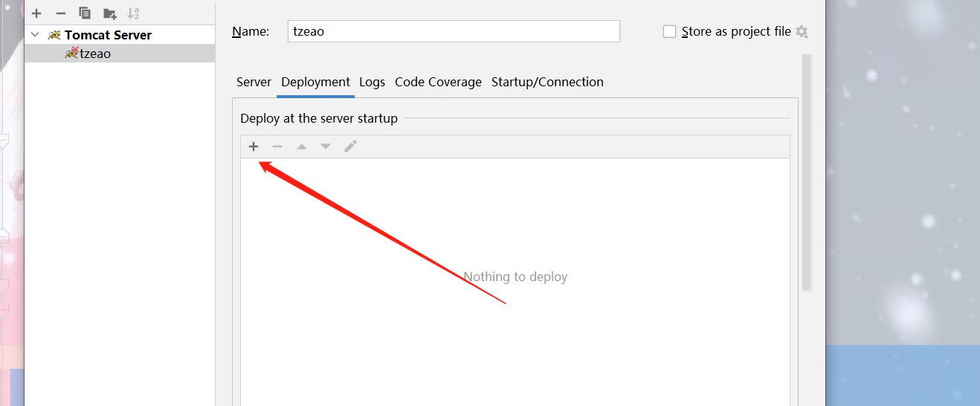Add a new run configuration
980x406 pixels.
36,13
